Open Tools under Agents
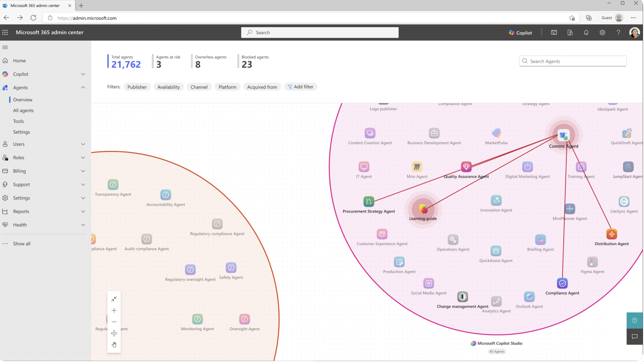This screenshot has width=644, height=362. pos(18,121)
